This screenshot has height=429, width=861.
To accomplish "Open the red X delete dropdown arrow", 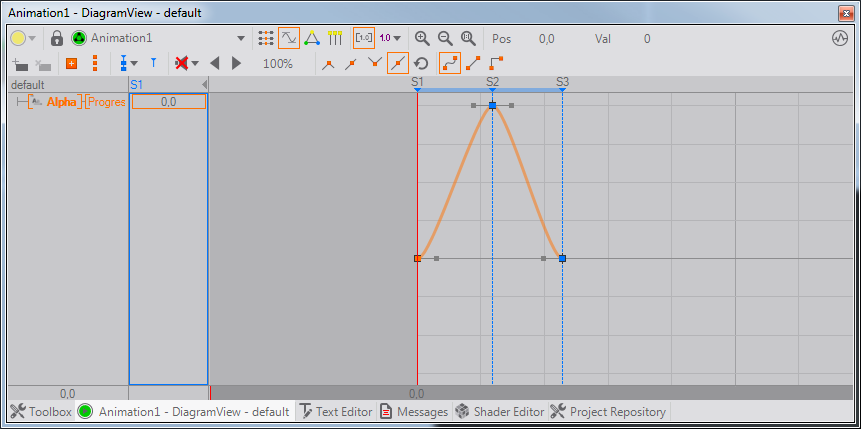I will 195,64.
